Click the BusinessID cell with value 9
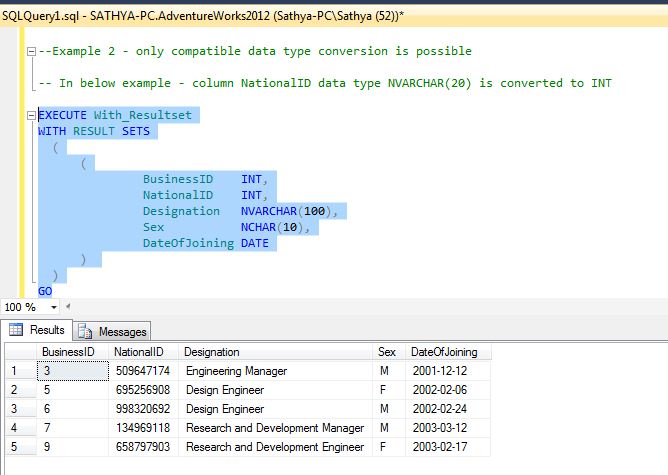The width and height of the screenshot is (668, 475). pyautogui.click(x=73, y=447)
